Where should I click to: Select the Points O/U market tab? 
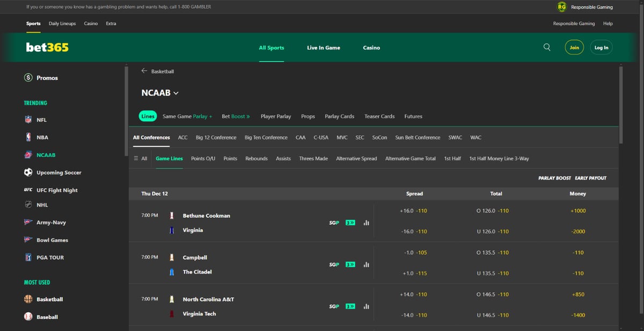203,158
